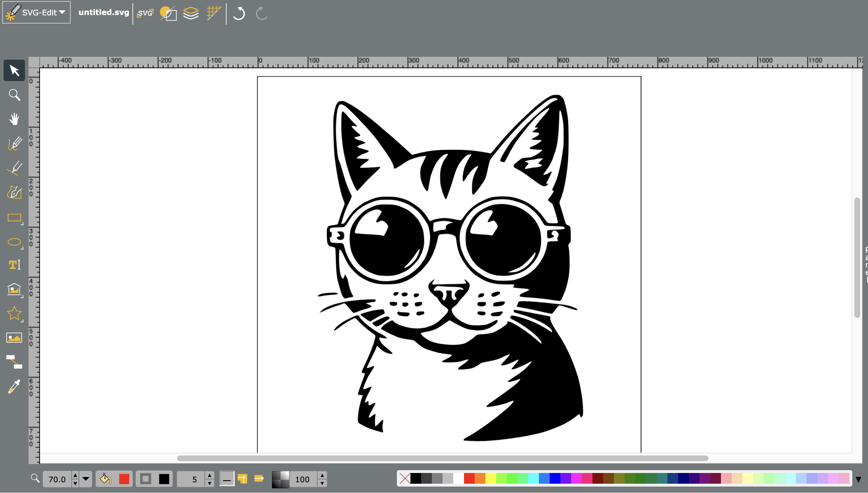Use the Eyedropper color picker tool

coord(14,387)
